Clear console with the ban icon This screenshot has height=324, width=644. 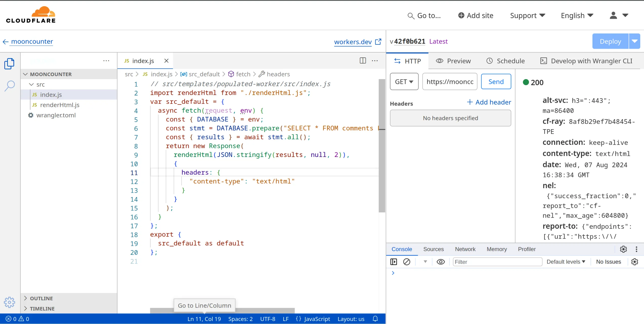coord(406,262)
